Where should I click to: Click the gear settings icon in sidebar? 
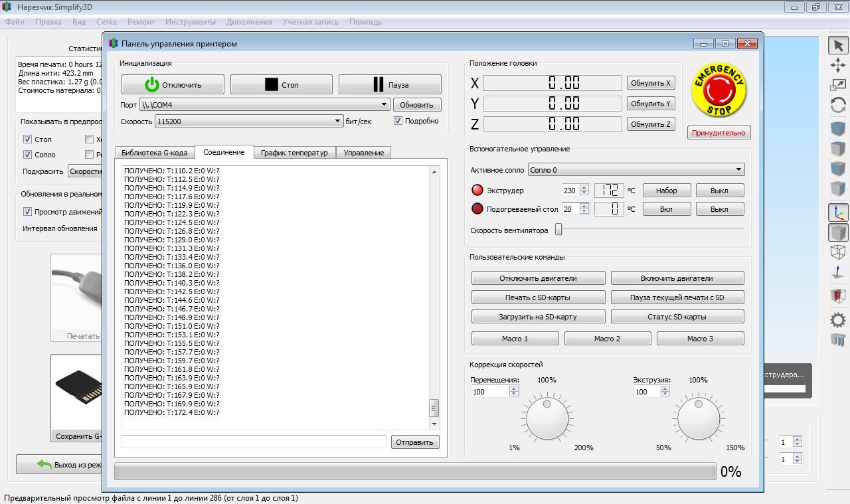coord(837,319)
